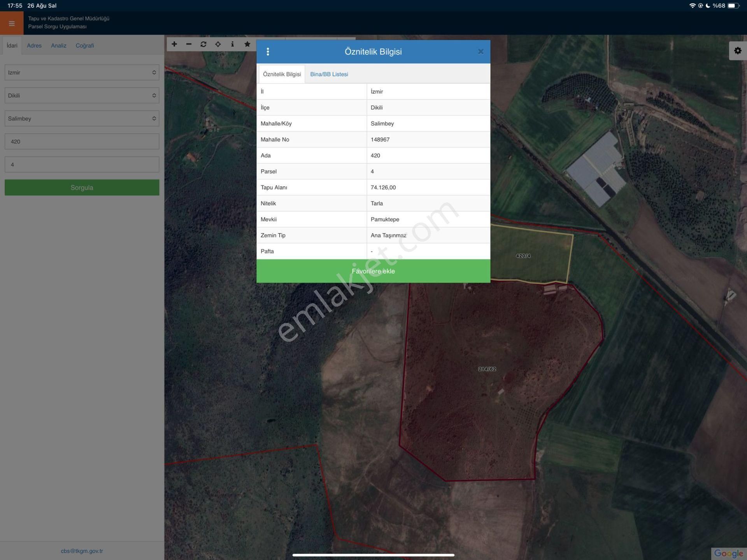This screenshot has height=560, width=747.
Task: Open the Coğrafi tab
Action: click(84, 46)
